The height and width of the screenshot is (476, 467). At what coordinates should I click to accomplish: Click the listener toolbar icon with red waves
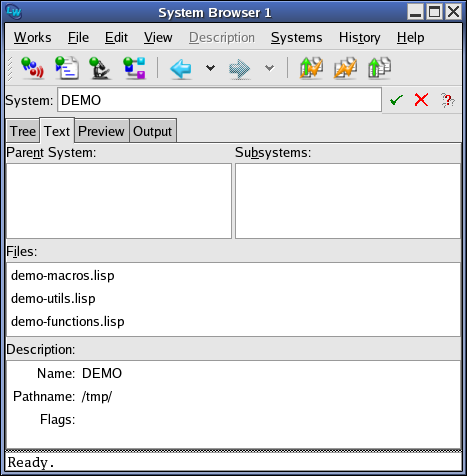point(32,68)
